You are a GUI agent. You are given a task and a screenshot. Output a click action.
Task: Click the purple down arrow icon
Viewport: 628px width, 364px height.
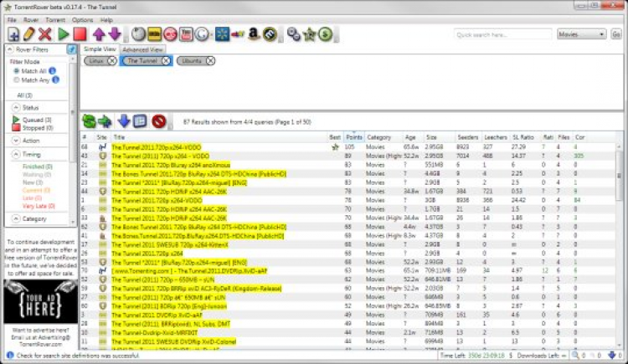pyautogui.click(x=115, y=34)
